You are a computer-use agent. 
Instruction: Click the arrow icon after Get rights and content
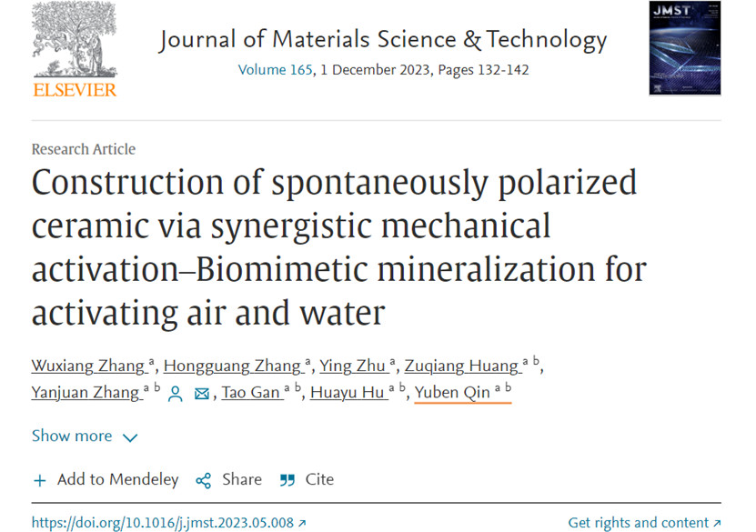[717, 523]
